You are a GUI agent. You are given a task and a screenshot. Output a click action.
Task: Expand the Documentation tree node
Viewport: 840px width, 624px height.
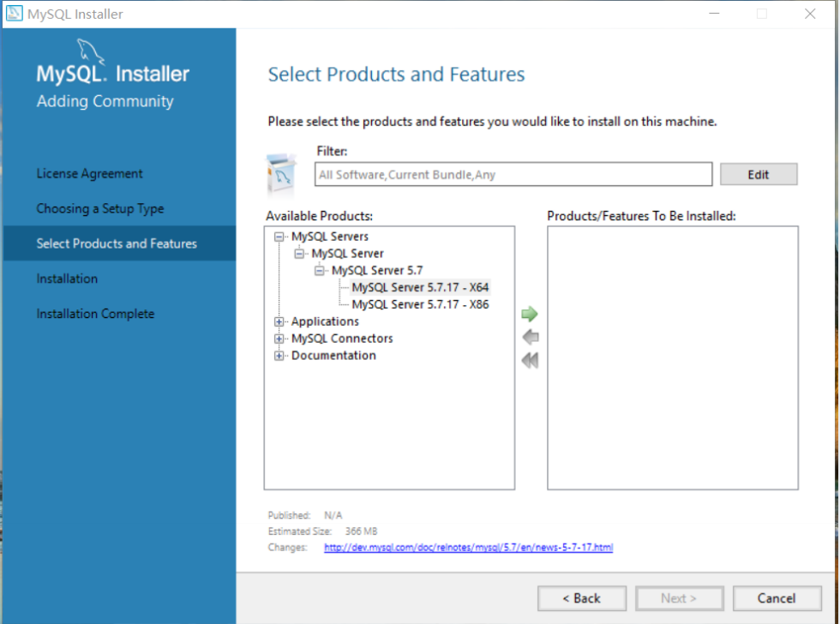(279, 356)
